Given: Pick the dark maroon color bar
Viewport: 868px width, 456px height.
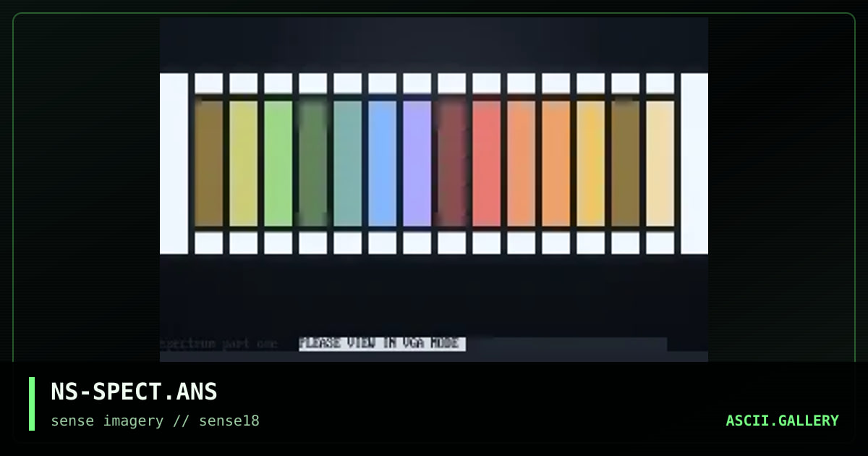Looking at the screenshot, I should [x=451, y=164].
